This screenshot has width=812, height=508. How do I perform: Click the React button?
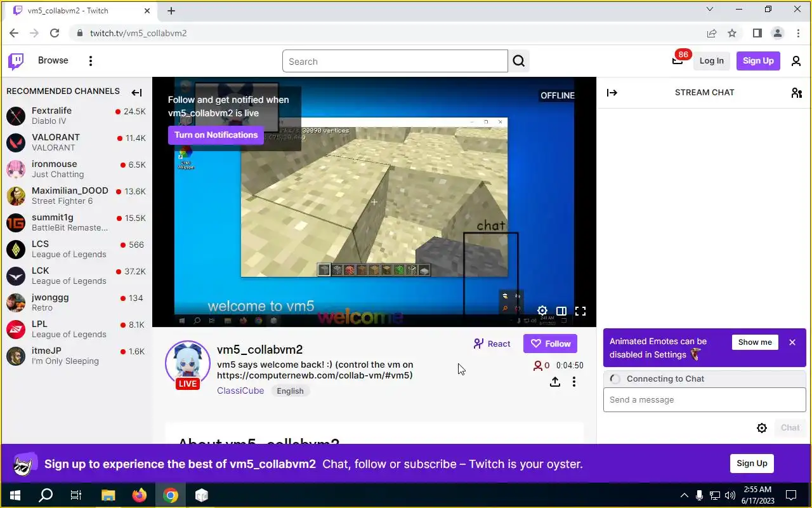pos(492,344)
